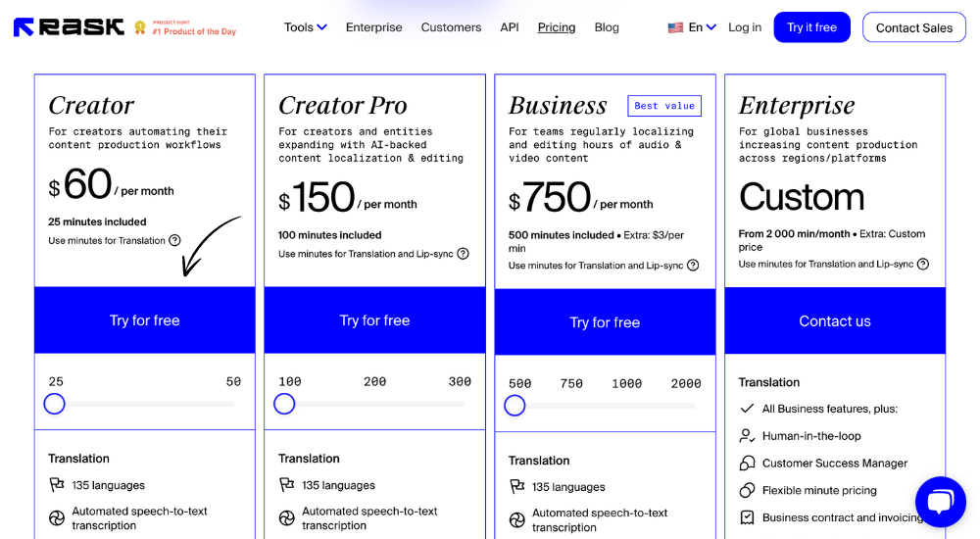This screenshot has height=539, width=980.
Task: Click the Log in link
Action: pos(745,27)
